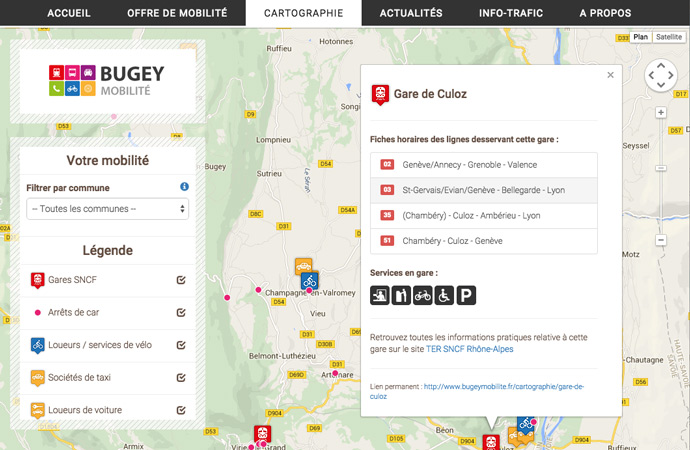Click the train station marker near Virieu-le-Grand

point(262,434)
